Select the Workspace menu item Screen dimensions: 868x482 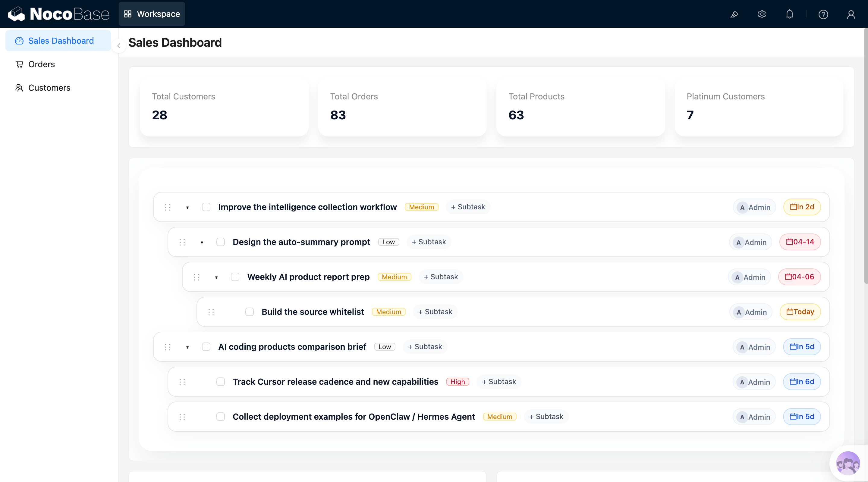point(152,14)
